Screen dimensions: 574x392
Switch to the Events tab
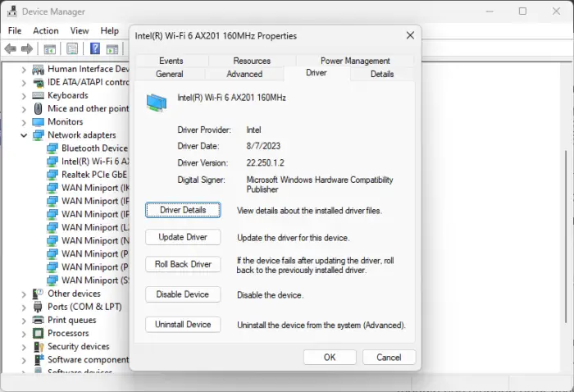coord(171,61)
